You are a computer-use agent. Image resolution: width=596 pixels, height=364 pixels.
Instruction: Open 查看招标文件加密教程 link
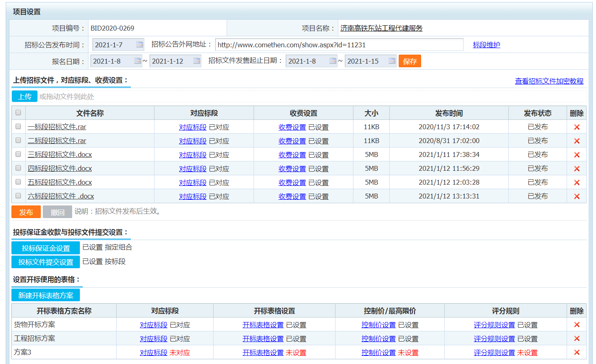[549, 81]
